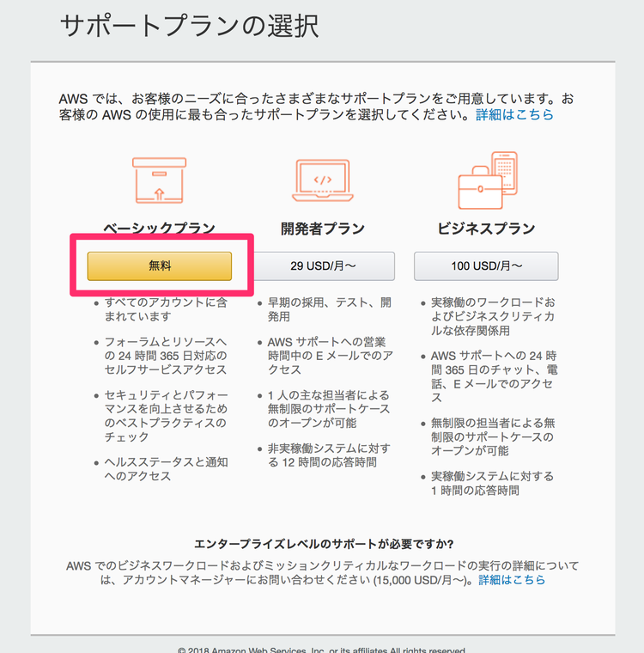Viewport: 644px width, 653px height.
Task: Click bullet text AWS サポートへの 24 時間 365 日のチャット
Action: tap(494, 376)
